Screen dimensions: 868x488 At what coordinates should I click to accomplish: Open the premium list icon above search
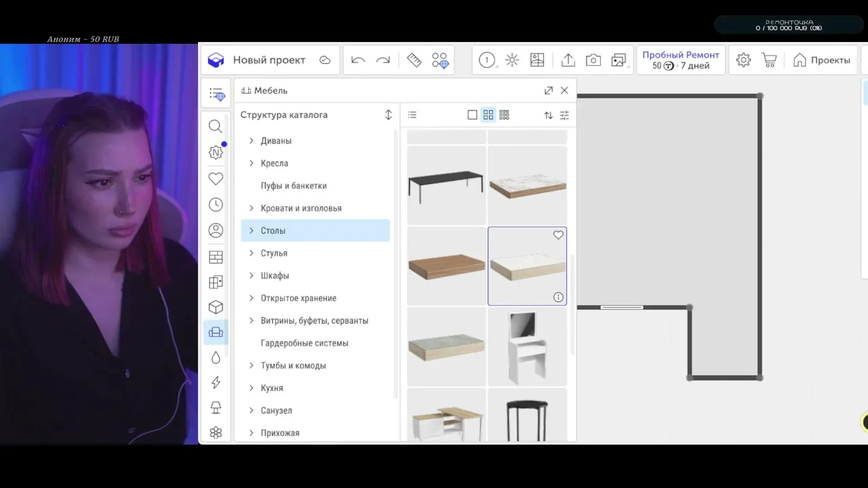click(x=216, y=94)
